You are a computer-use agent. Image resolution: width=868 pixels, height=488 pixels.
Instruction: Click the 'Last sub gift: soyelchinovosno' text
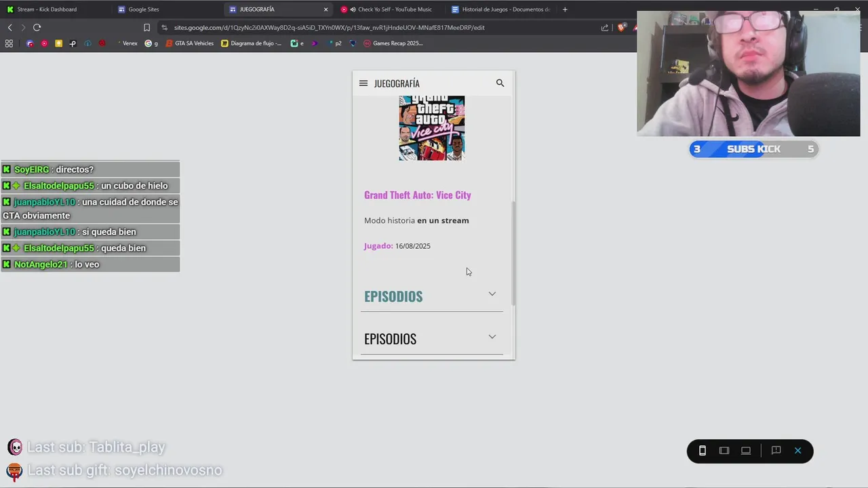(x=124, y=470)
